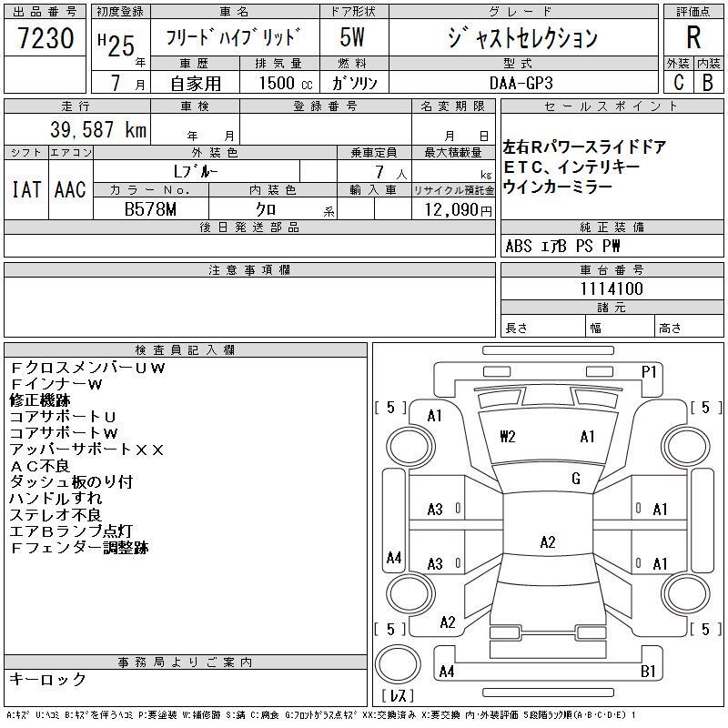The image size is (728, 728).
Task: Select the W2 mark on the hood
Action: click(x=508, y=437)
